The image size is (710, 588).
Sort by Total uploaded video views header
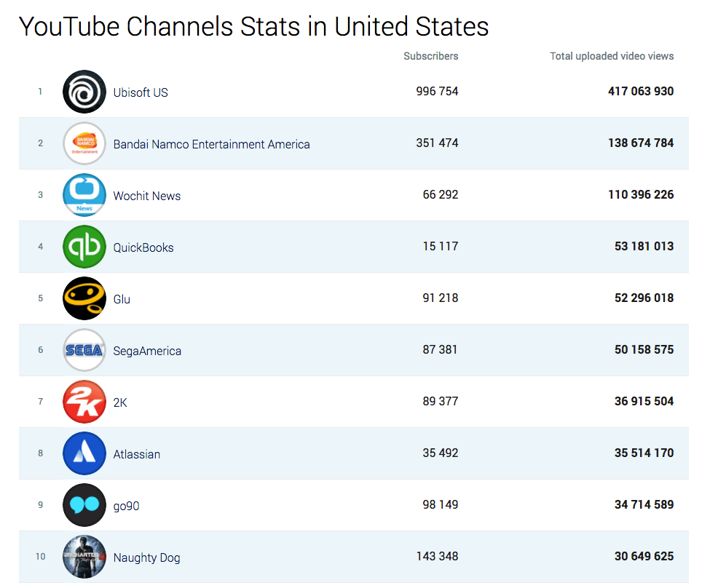pyautogui.click(x=611, y=56)
